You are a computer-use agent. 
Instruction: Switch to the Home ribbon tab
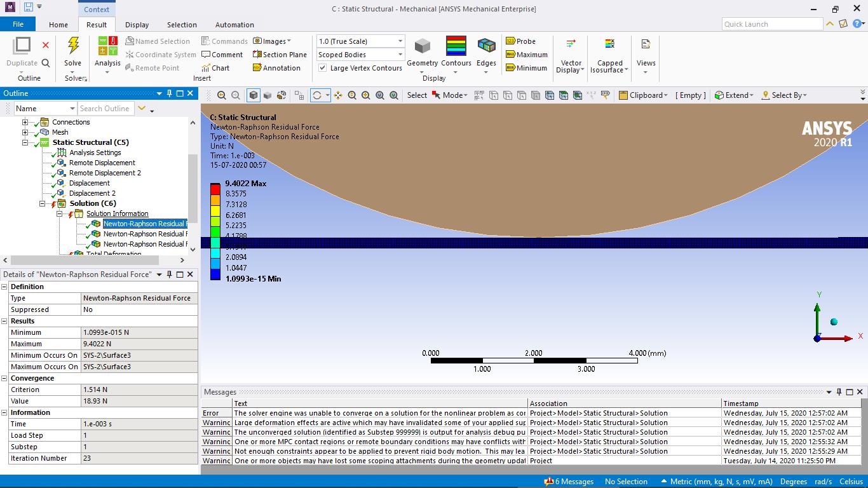[58, 25]
